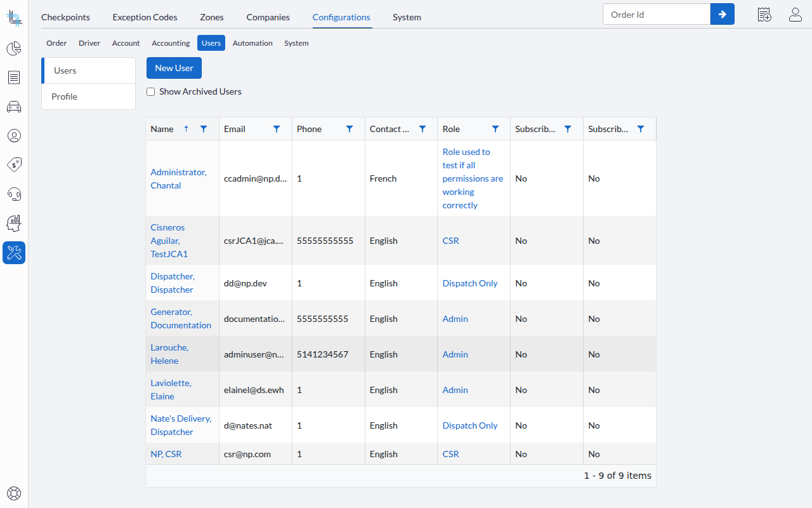Go to Checkpoints tab
Viewport: 812px width, 508px height.
tap(65, 17)
